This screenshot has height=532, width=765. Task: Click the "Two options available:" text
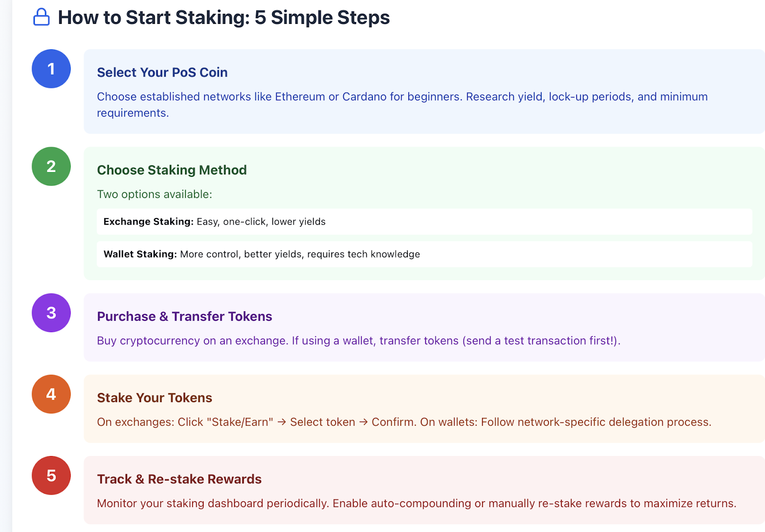pyautogui.click(x=154, y=195)
